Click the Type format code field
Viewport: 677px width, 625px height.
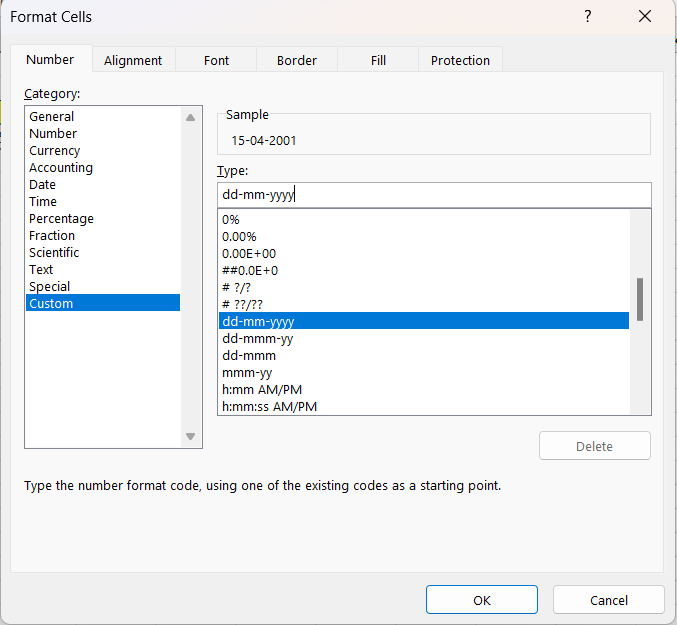coord(433,195)
